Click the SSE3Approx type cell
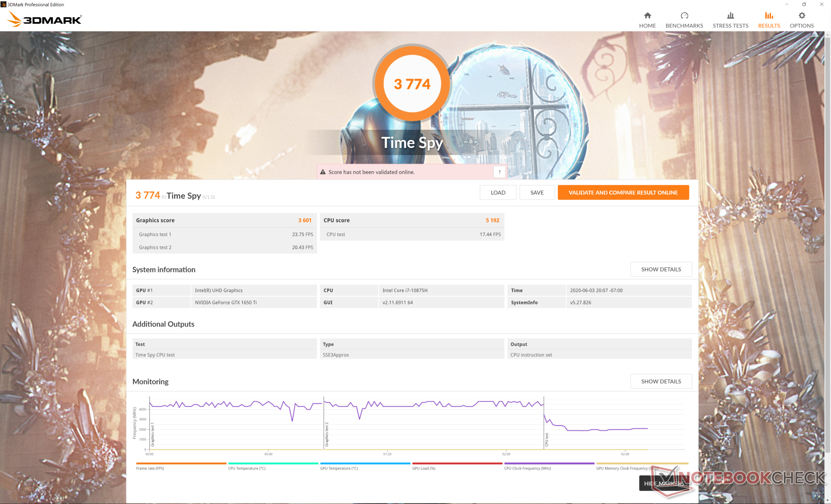The image size is (831, 504). (412, 355)
